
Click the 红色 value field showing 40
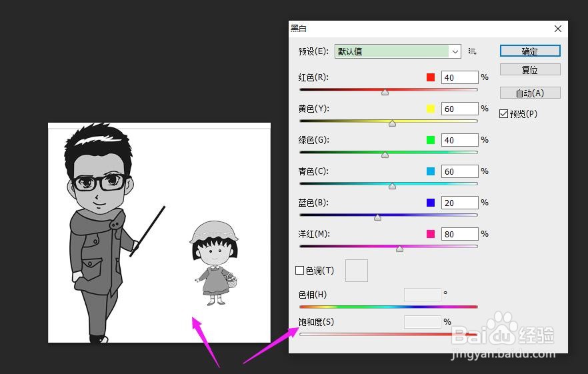point(460,77)
